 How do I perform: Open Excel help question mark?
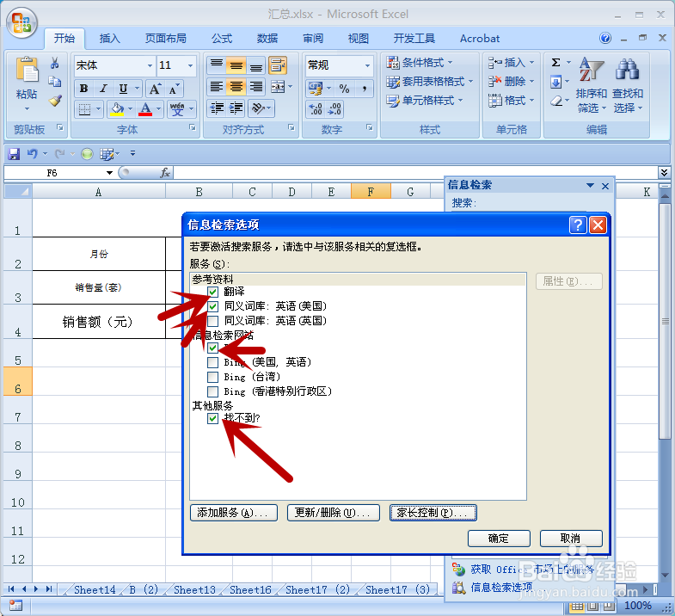(x=605, y=39)
